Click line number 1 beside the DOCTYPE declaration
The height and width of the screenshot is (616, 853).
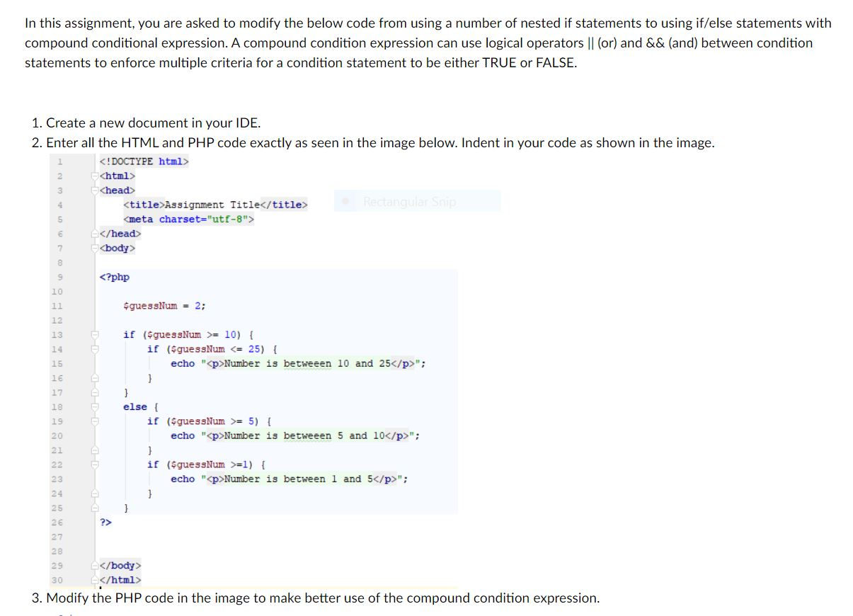[58, 161]
